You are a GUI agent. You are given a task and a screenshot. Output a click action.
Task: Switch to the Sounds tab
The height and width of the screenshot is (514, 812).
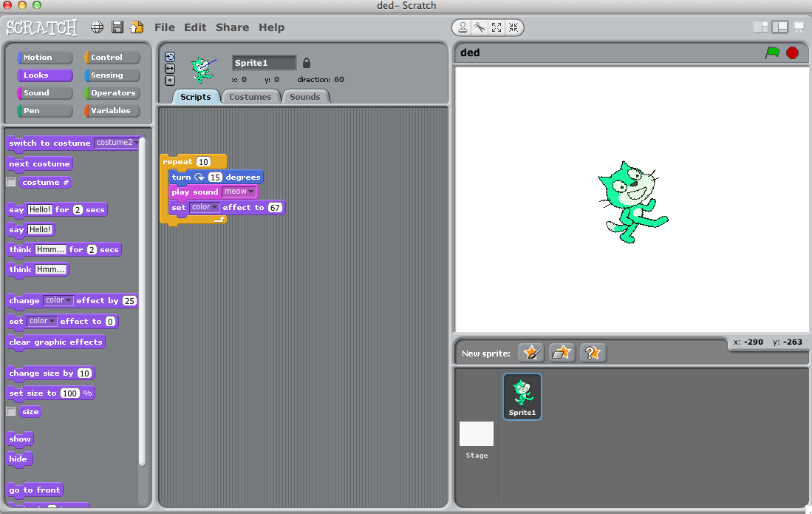coord(305,97)
